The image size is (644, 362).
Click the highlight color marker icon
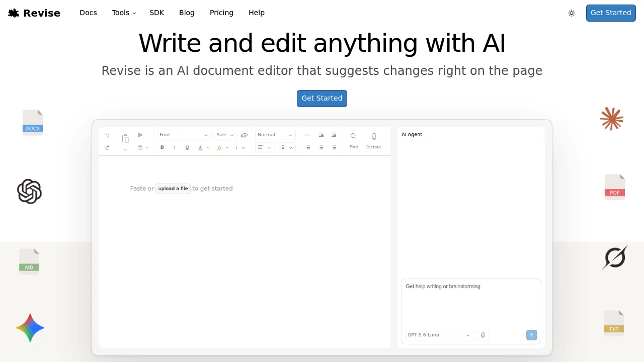pyautogui.click(x=219, y=147)
